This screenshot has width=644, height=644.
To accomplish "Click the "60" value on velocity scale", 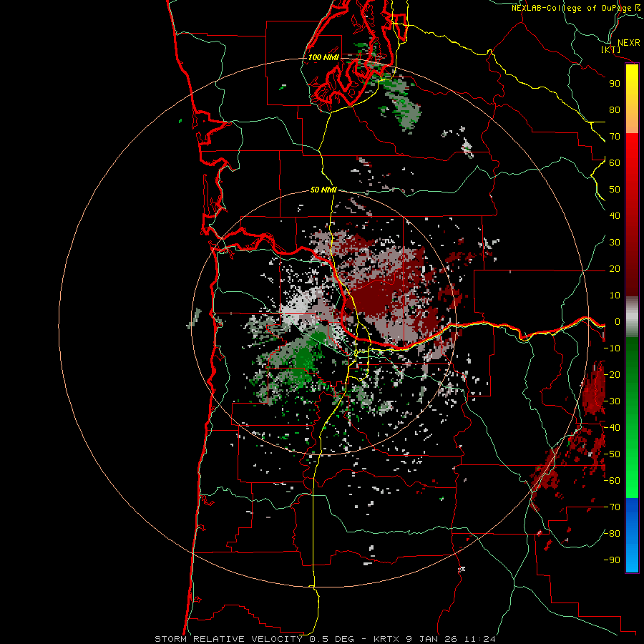I will [x=615, y=162].
